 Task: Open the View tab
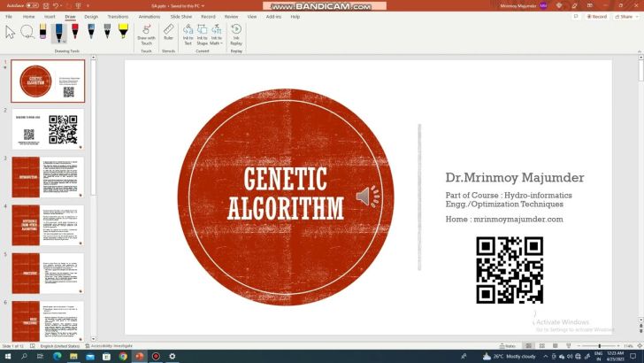tap(252, 17)
